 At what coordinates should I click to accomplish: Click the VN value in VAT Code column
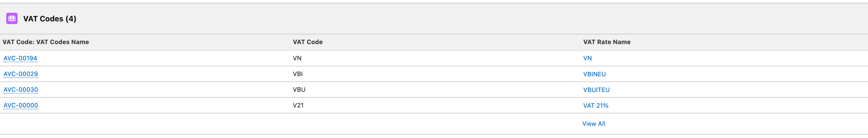point(297,58)
